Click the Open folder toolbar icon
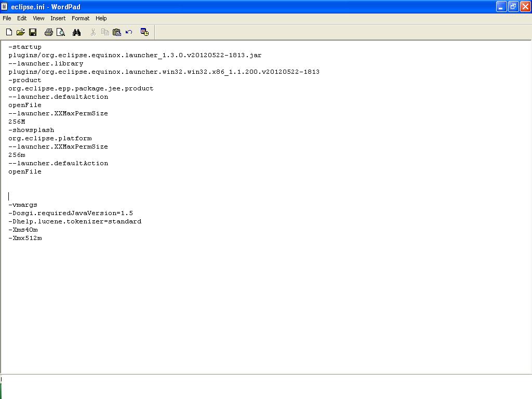This screenshot has height=399, width=532. (21, 32)
